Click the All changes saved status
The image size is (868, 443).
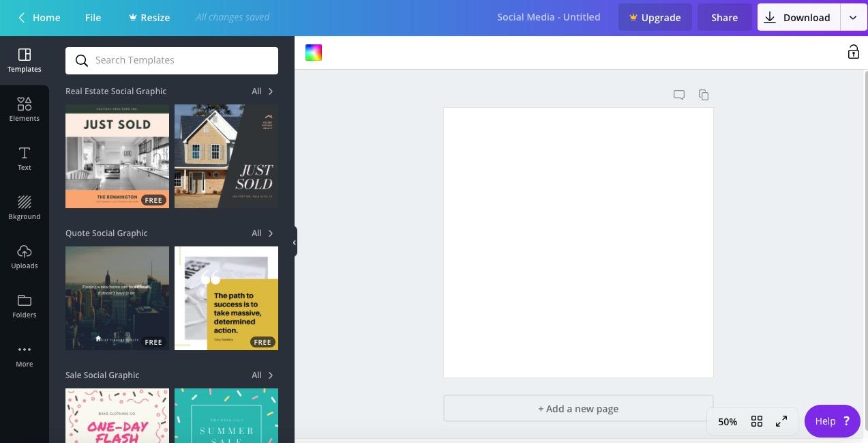point(233,17)
